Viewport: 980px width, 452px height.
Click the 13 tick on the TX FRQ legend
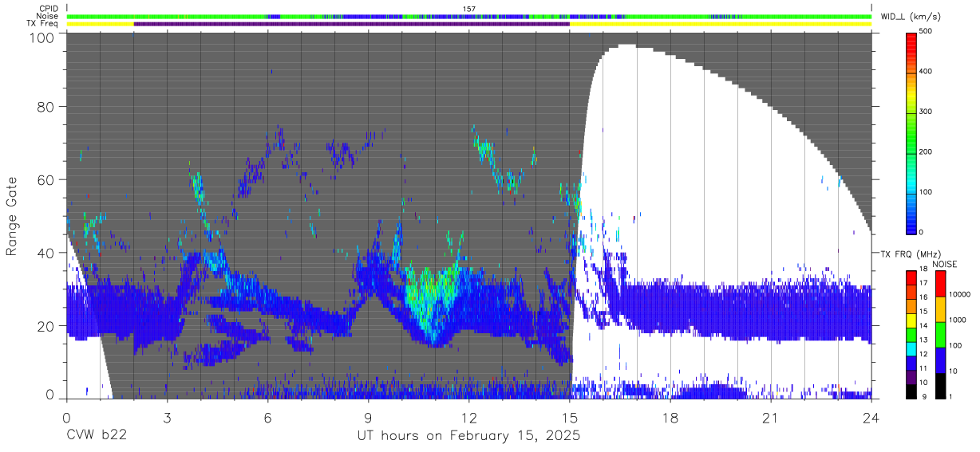coord(923,340)
